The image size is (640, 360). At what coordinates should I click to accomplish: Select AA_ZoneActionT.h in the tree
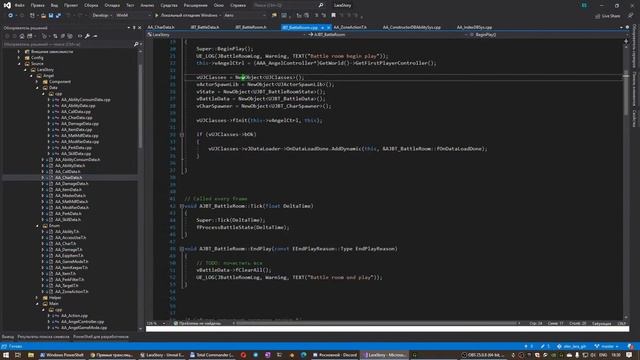(x=71, y=291)
